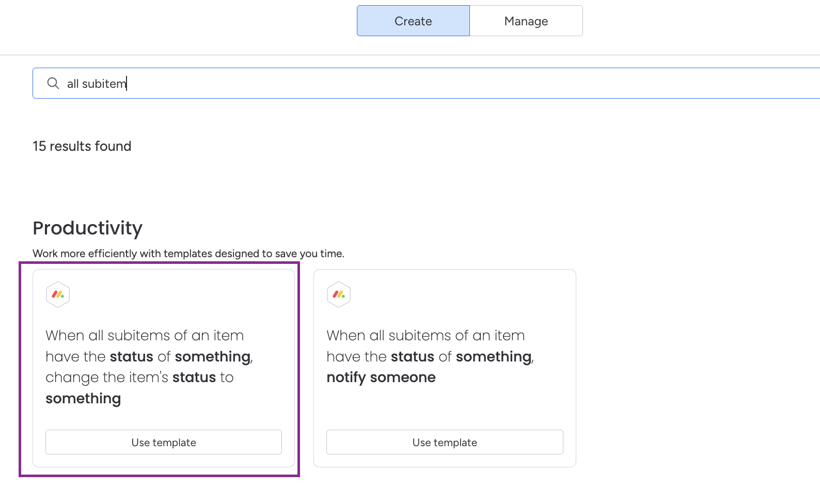Click monday logo on notify someone card
This screenshot has height=504, width=820.
pos(339,294)
